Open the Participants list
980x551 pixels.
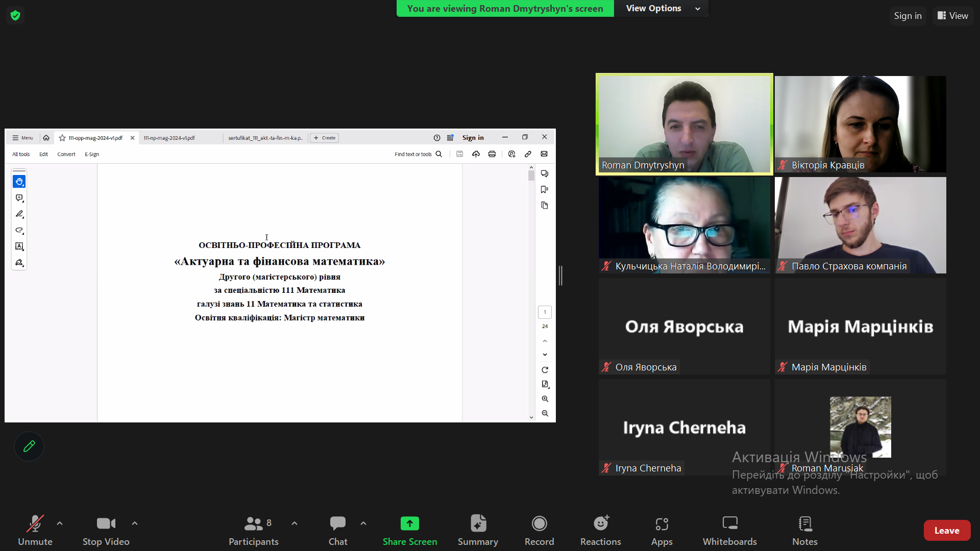point(254,530)
